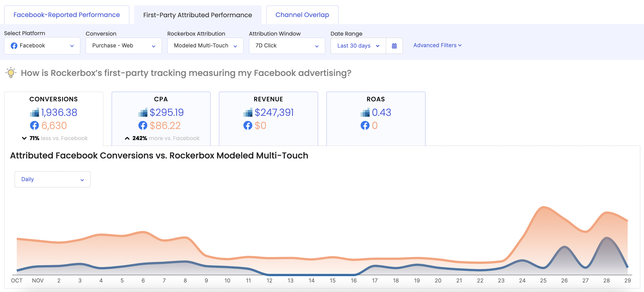Click the OCT axis label
The width and height of the screenshot is (644, 292).
(17, 280)
